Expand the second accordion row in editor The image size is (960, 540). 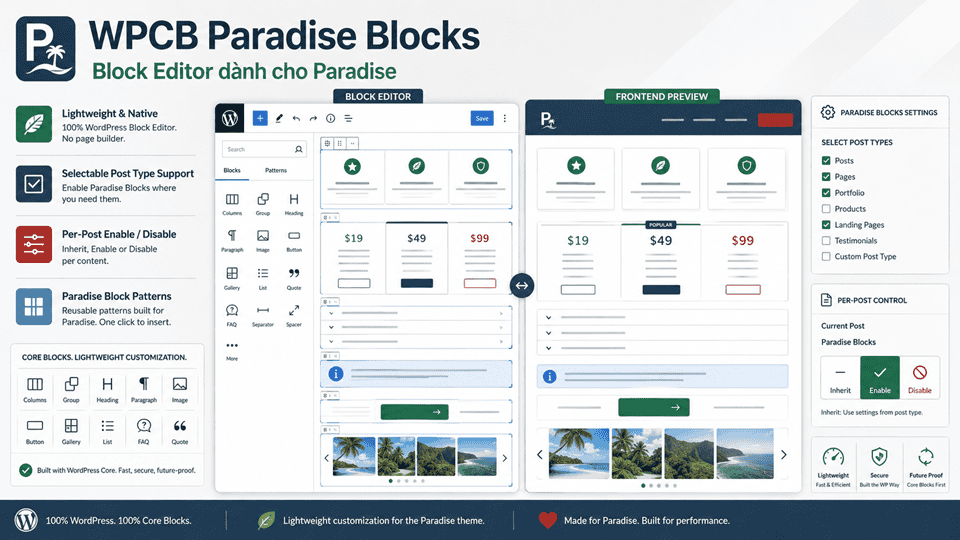click(x=416, y=327)
